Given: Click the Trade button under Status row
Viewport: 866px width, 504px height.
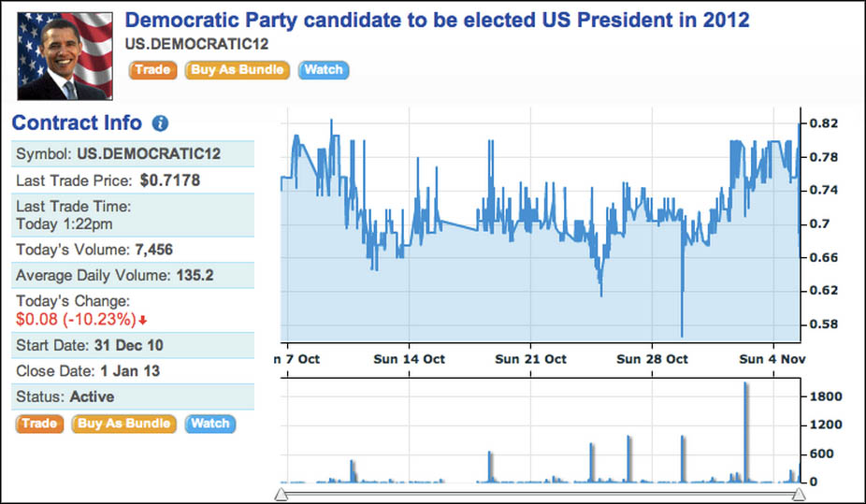Looking at the screenshot, I should coord(39,424).
